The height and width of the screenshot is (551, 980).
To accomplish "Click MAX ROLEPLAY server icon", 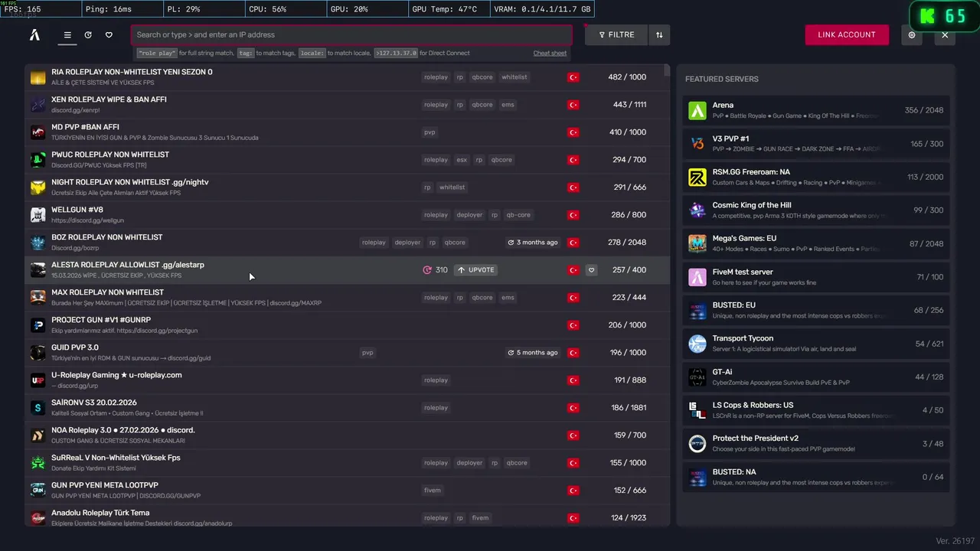I will 38,298.
